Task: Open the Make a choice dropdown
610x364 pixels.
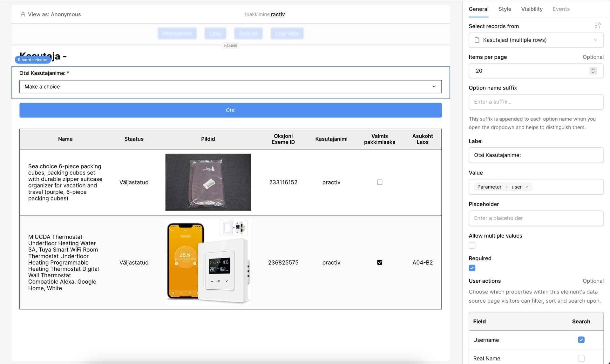Action: pos(230,87)
